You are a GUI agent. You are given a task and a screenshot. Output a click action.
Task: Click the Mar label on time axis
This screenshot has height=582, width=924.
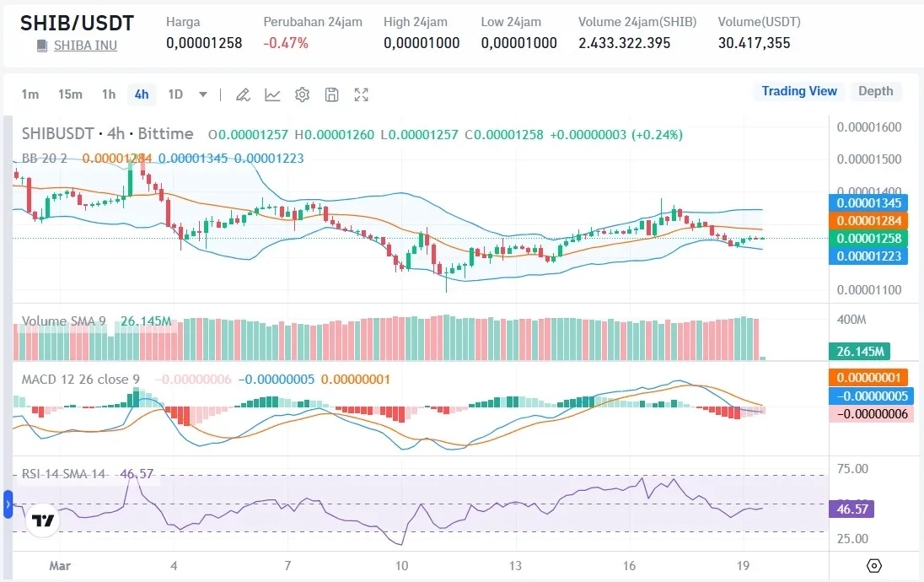(x=60, y=566)
